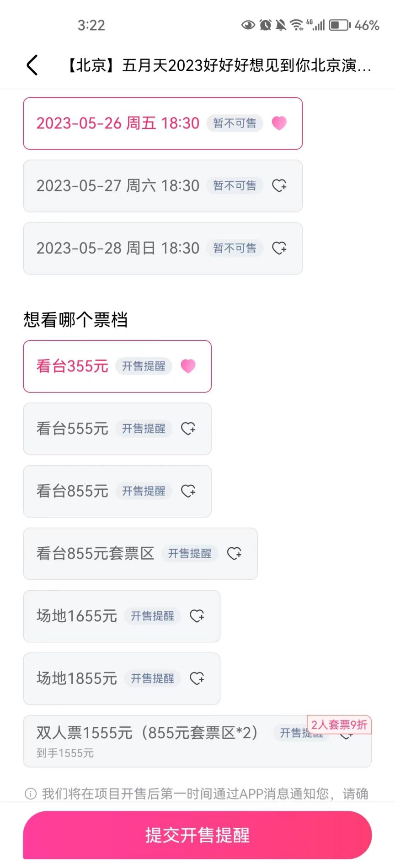
Task: Tap heart icon for 2023-05-27 session
Action: [279, 185]
